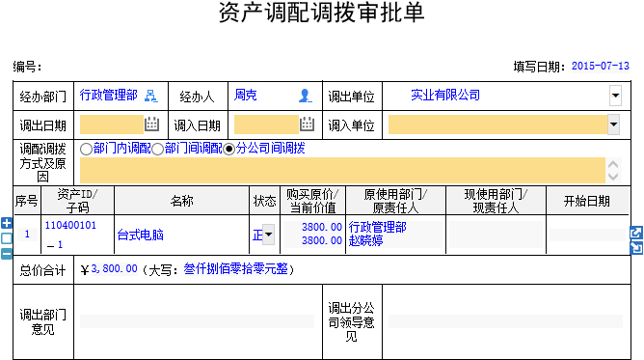Open calendar icon for 调入日期

click(307, 125)
